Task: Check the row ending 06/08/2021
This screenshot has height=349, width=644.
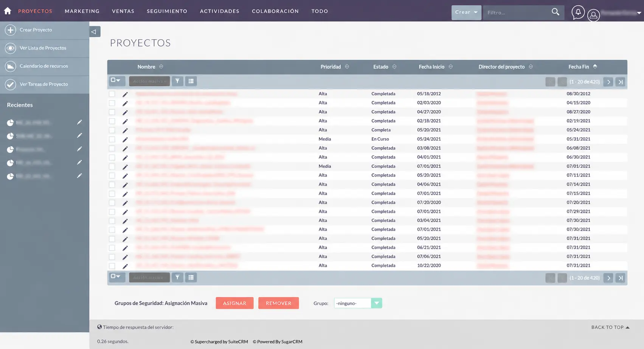Action: [x=112, y=148]
